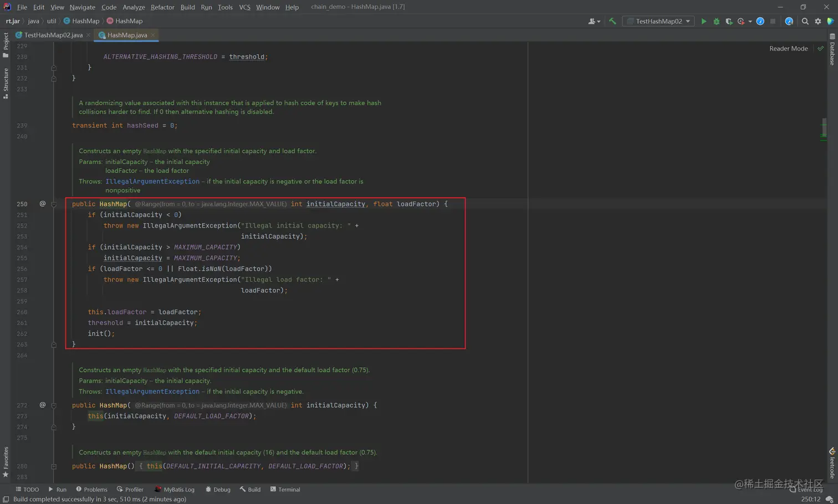The width and height of the screenshot is (838, 504).
Task: Open the TODO tool window
Action: [27, 490]
